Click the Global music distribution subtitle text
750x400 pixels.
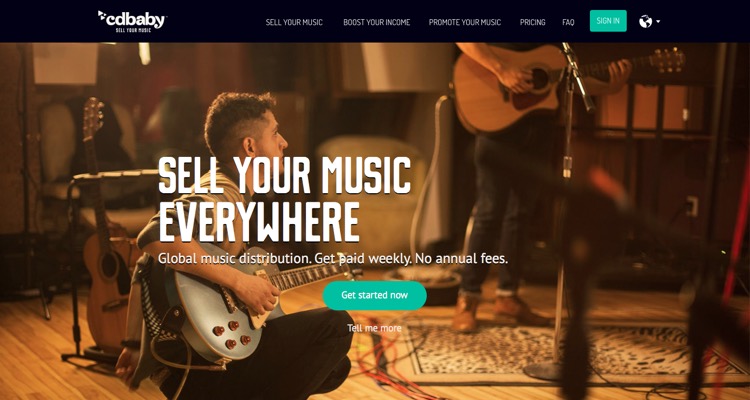tap(332, 259)
